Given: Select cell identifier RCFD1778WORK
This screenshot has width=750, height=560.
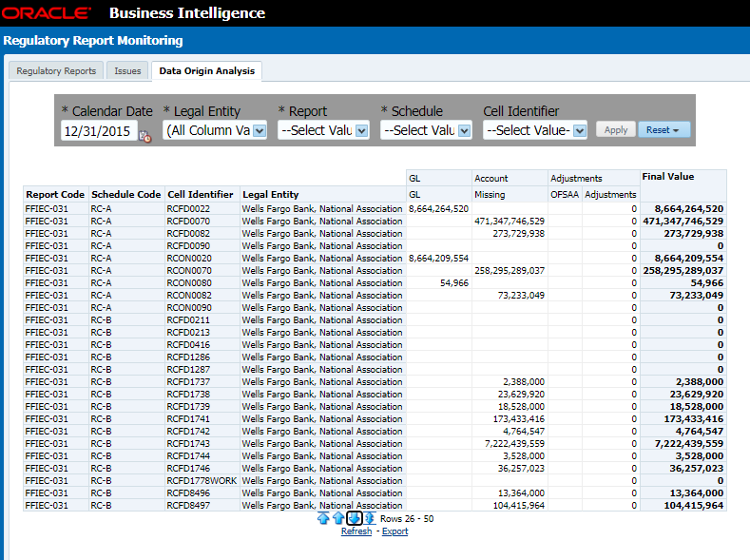Looking at the screenshot, I should coord(202,481).
